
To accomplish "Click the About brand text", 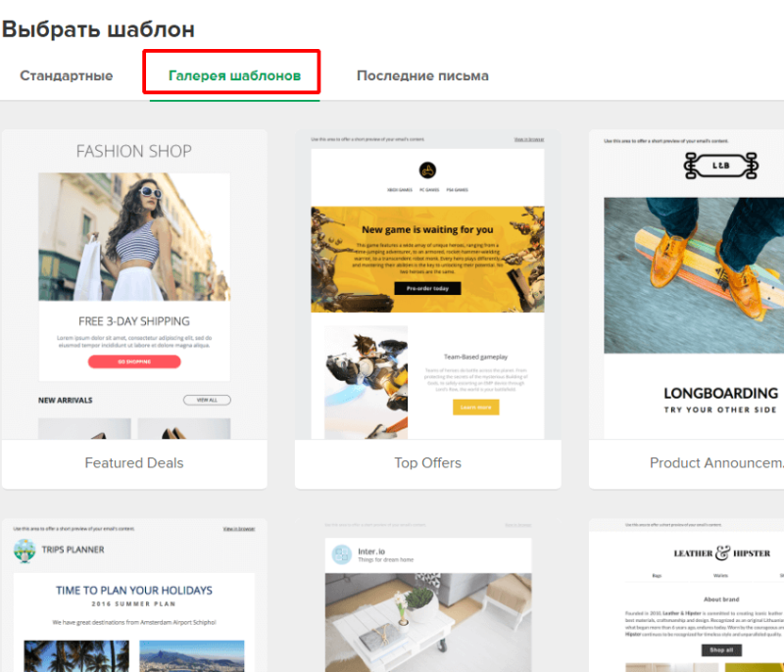I will (x=721, y=600).
